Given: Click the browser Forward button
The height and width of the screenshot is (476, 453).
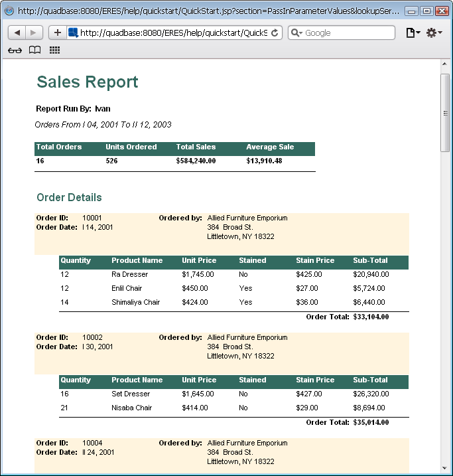Looking at the screenshot, I should click(x=34, y=33).
